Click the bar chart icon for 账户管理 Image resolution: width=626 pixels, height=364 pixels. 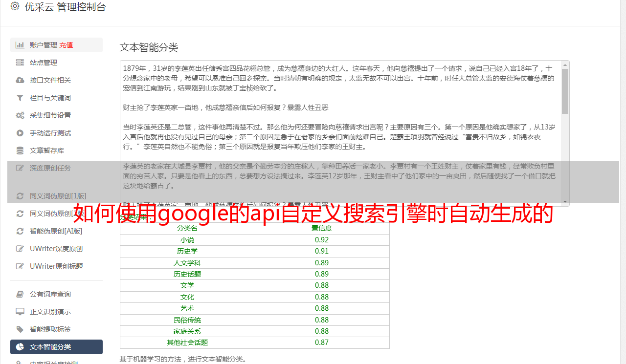[x=20, y=45]
